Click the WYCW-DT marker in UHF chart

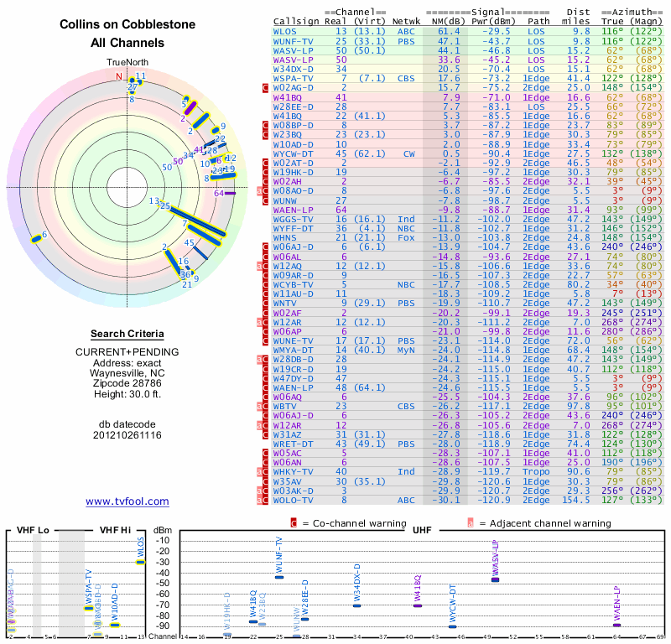pos(452,627)
